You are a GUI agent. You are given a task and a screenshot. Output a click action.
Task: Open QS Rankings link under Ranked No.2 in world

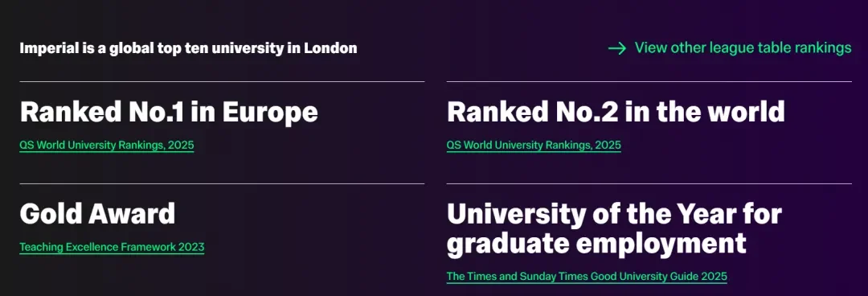pos(534,146)
